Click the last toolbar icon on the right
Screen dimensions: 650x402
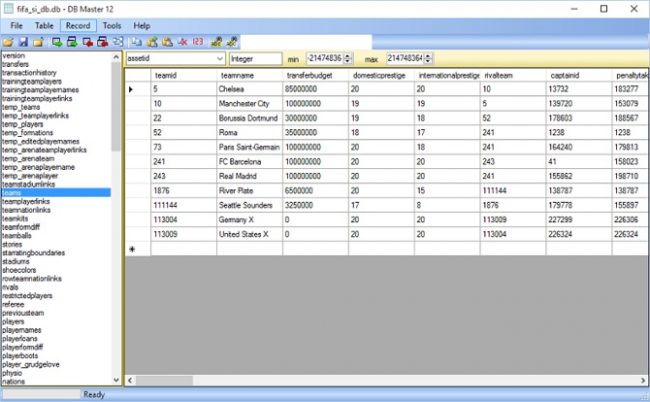[x=232, y=42]
